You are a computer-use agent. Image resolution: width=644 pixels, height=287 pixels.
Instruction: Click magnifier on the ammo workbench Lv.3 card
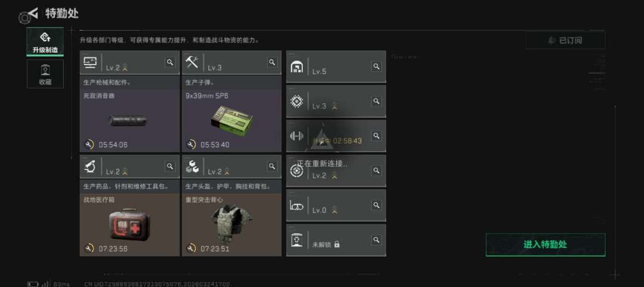(272, 63)
